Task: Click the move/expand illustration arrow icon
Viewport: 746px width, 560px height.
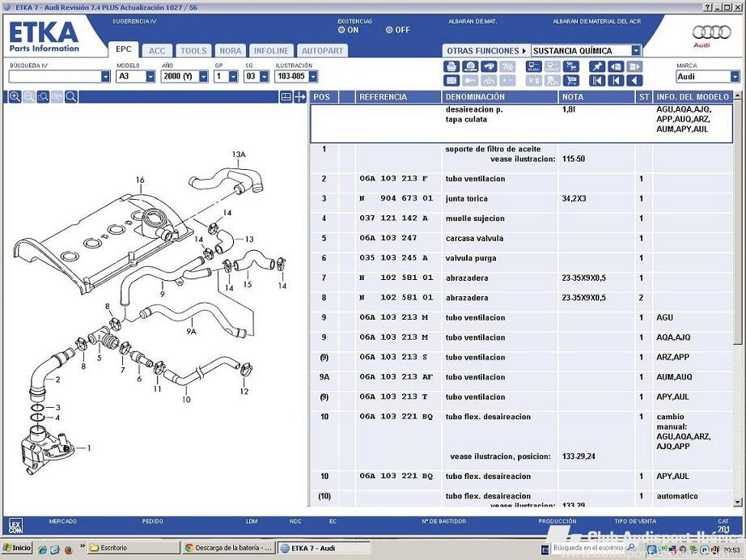Action: pos(299,97)
